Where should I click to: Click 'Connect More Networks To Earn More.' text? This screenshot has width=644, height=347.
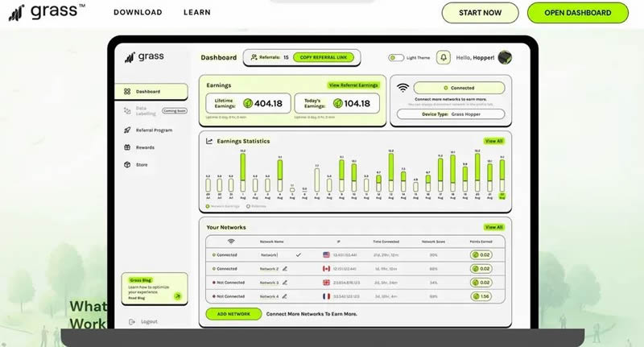coord(312,314)
